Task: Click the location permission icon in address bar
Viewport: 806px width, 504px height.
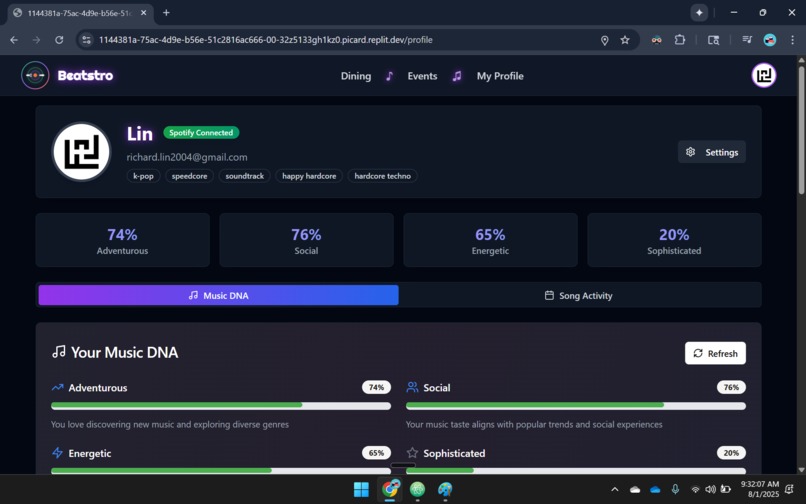Action: pos(604,40)
